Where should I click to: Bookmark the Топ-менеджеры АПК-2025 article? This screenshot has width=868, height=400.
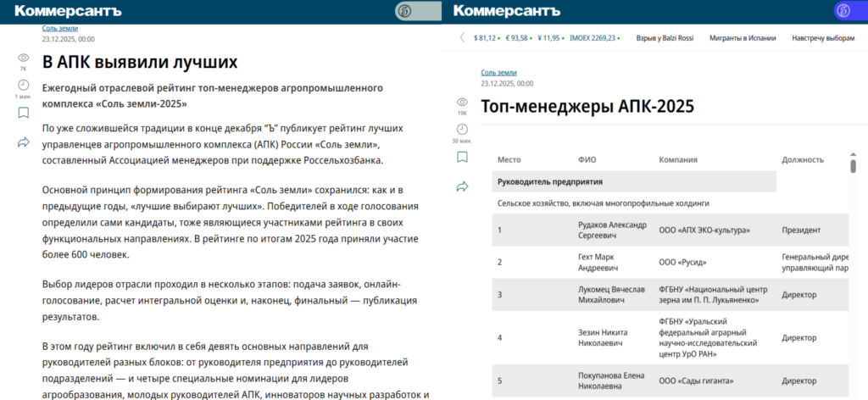tap(462, 157)
